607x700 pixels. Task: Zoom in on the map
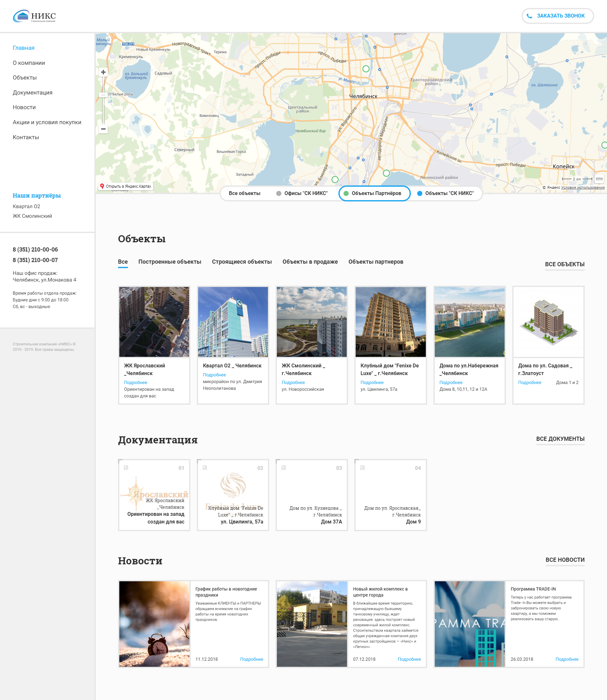[x=103, y=72]
